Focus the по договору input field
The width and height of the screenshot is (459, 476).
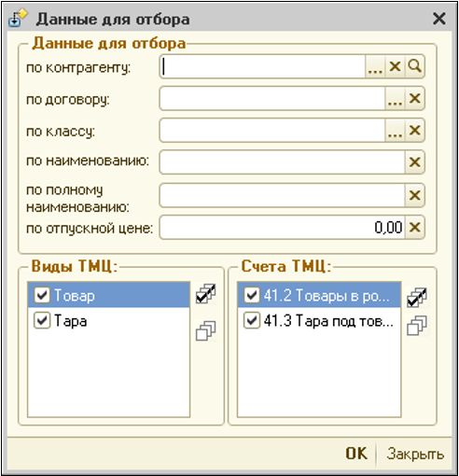tap(272, 99)
